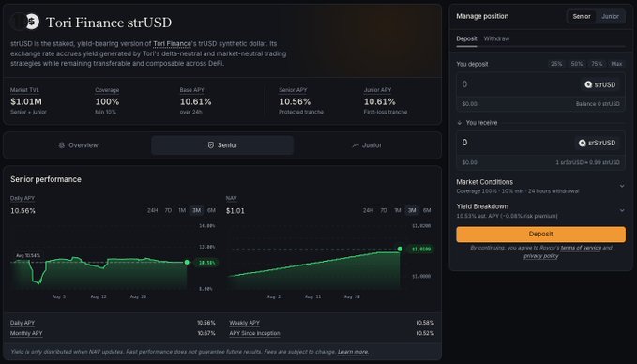The width and height of the screenshot is (637, 364).
Task: Click the Monthly APY label
Action: 26,334
